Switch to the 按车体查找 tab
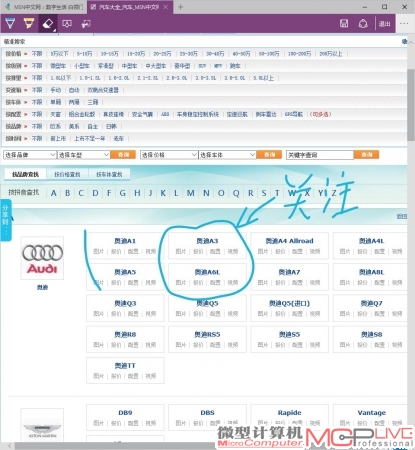This screenshot has width=415, height=450. click(x=109, y=174)
